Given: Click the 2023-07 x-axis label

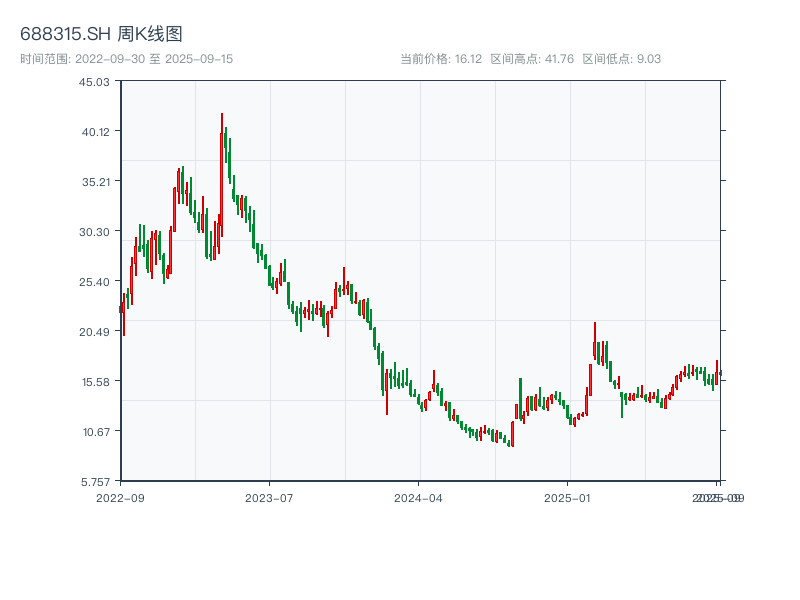Looking at the screenshot, I should [x=268, y=497].
